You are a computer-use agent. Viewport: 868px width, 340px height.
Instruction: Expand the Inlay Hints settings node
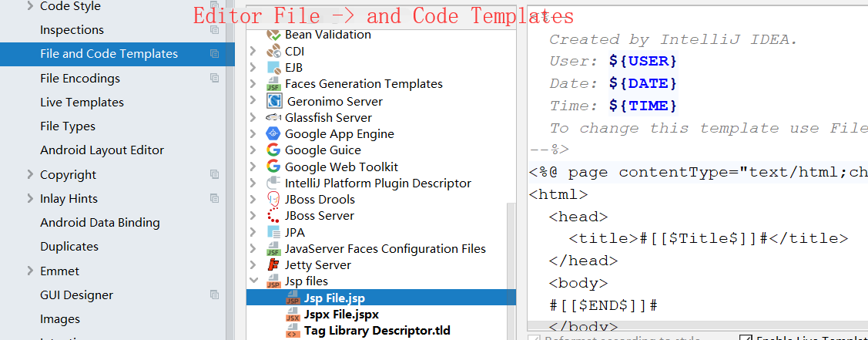(x=30, y=198)
